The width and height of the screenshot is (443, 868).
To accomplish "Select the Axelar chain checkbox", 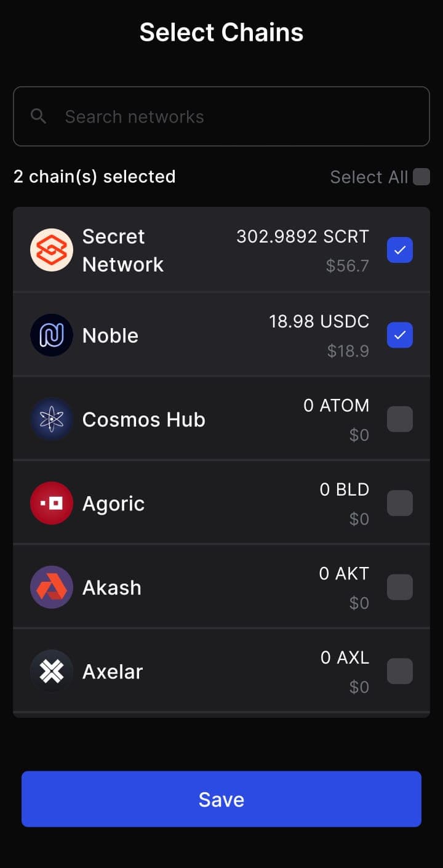I will tap(400, 671).
